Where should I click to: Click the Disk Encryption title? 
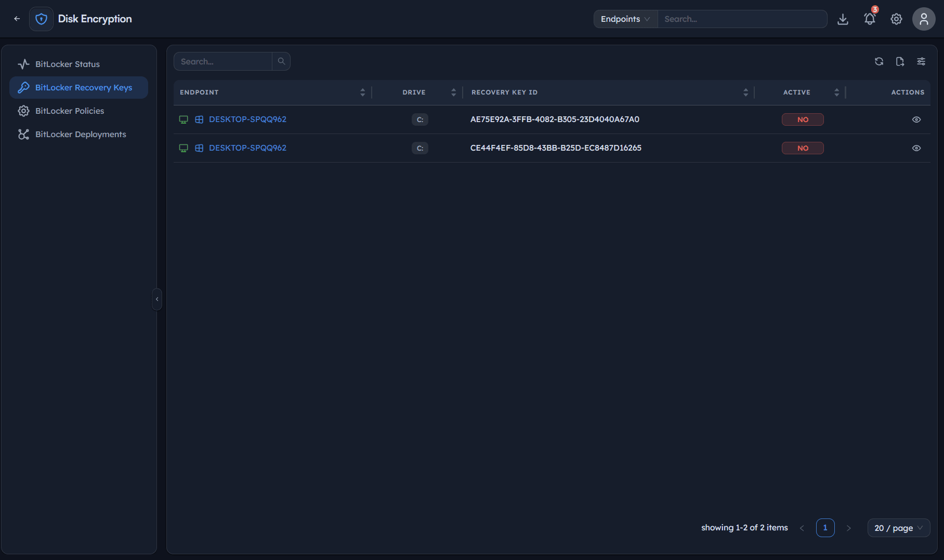(95, 19)
